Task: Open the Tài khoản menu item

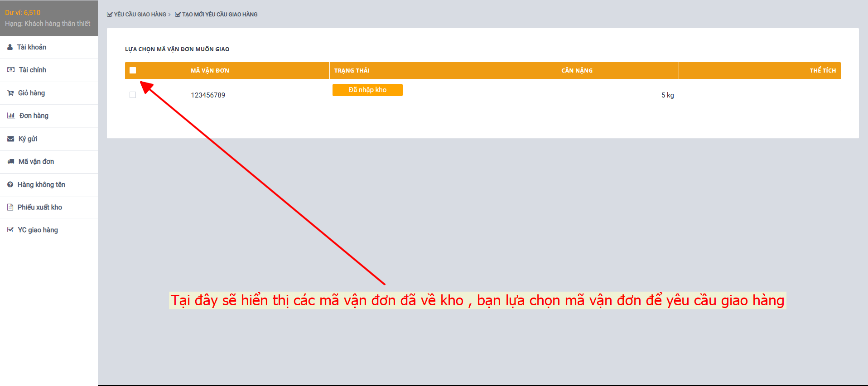Action: click(32, 47)
